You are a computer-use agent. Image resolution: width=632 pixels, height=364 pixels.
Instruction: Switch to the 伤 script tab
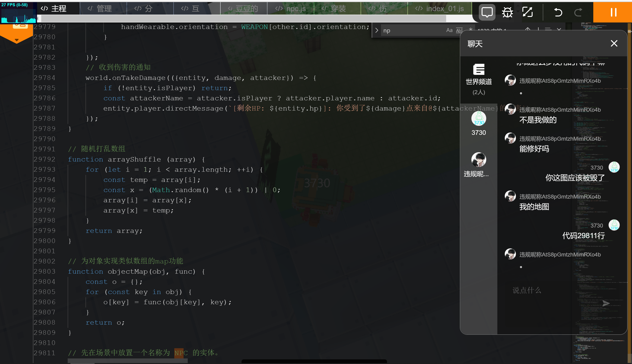click(x=384, y=9)
